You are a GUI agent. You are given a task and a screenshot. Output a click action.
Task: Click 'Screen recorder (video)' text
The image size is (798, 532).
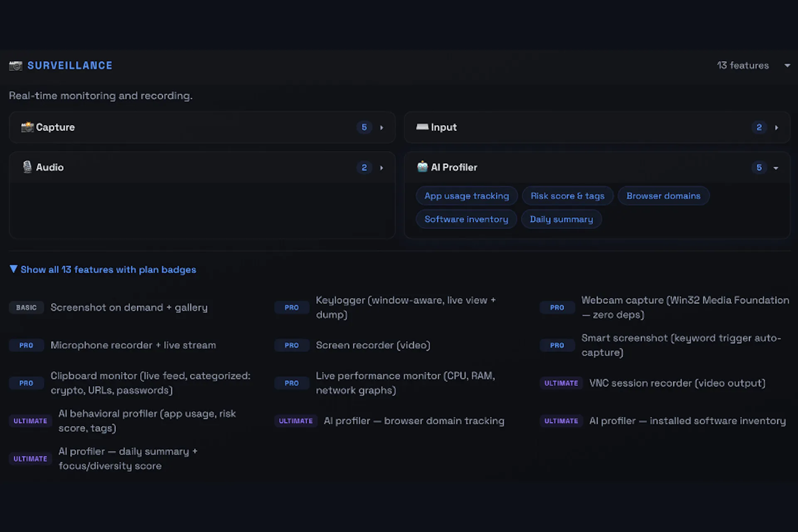click(373, 345)
